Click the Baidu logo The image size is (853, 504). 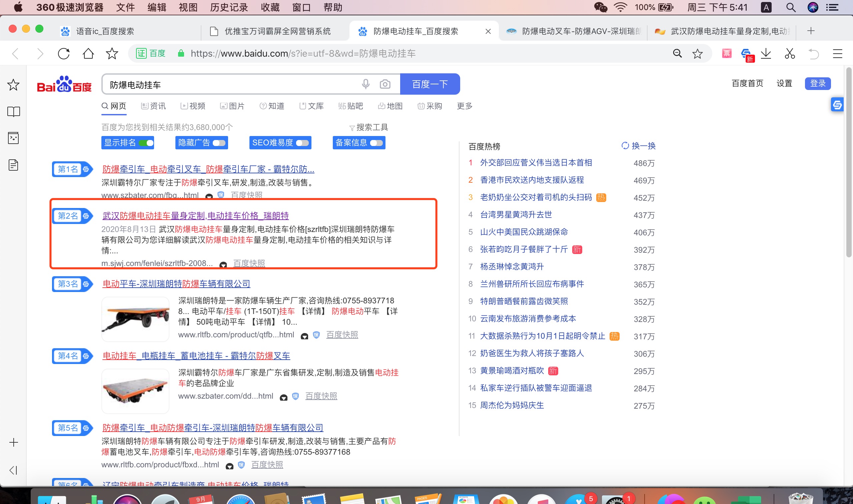(x=64, y=84)
